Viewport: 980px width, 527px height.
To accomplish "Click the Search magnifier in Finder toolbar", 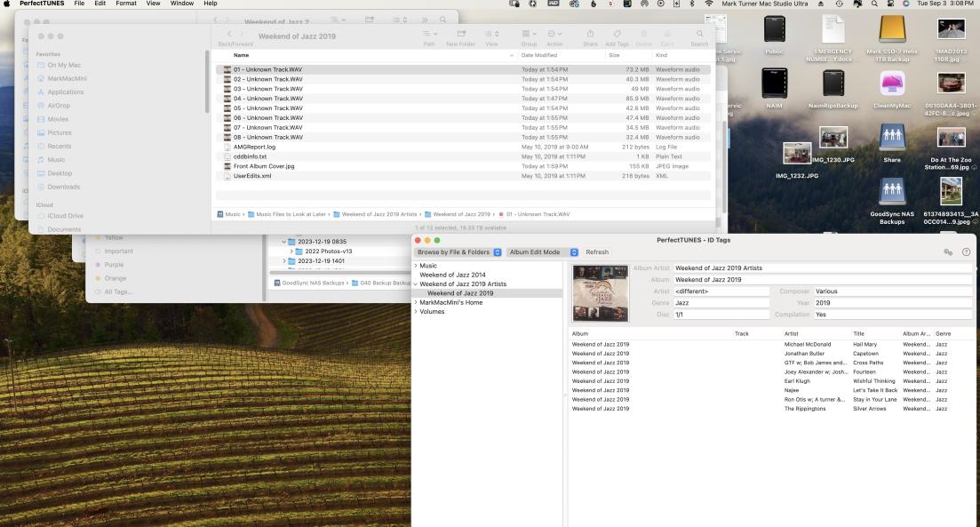I will point(699,34).
